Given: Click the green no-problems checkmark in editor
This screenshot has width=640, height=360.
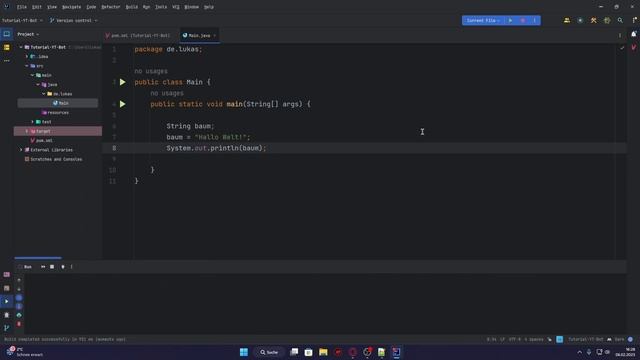Looking at the screenshot, I should click(622, 48).
